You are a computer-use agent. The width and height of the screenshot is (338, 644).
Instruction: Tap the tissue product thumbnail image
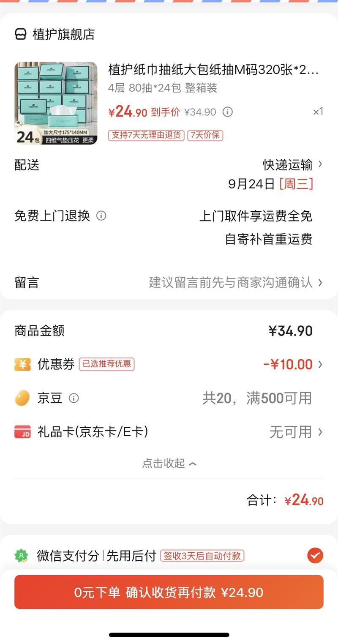pyautogui.click(x=56, y=103)
